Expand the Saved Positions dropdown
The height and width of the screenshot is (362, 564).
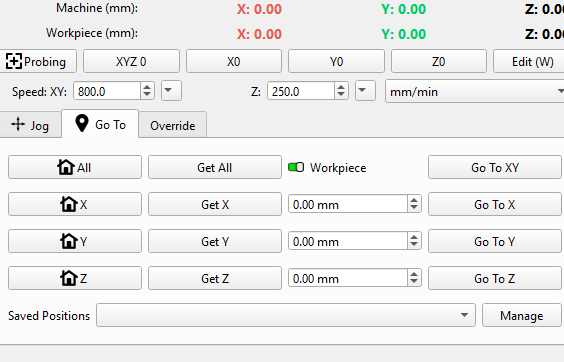(x=286, y=315)
